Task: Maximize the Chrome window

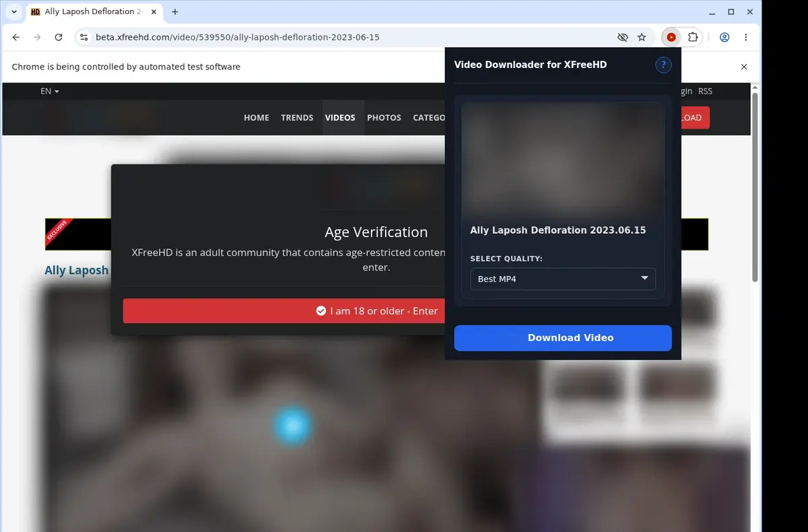Action: (x=731, y=12)
